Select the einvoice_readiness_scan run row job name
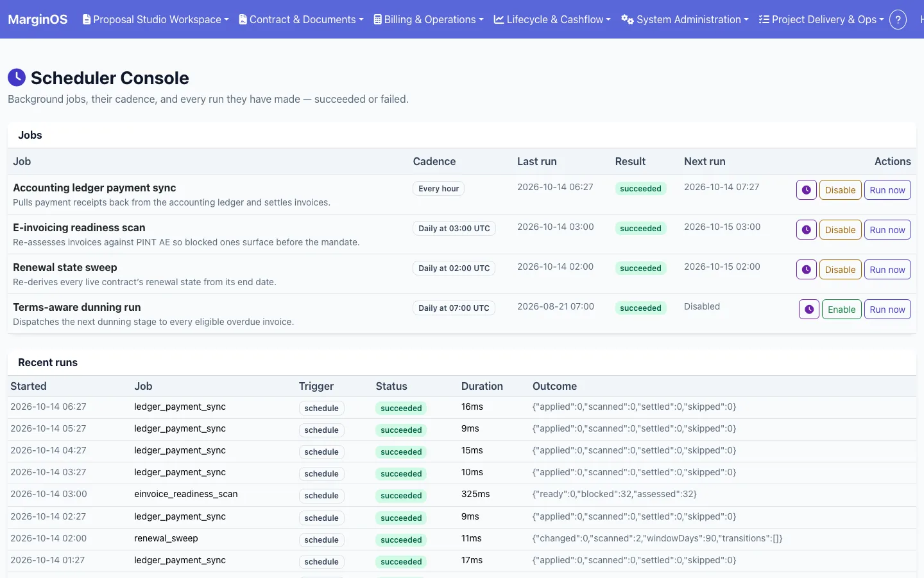This screenshot has width=924, height=578. pyautogui.click(x=186, y=494)
